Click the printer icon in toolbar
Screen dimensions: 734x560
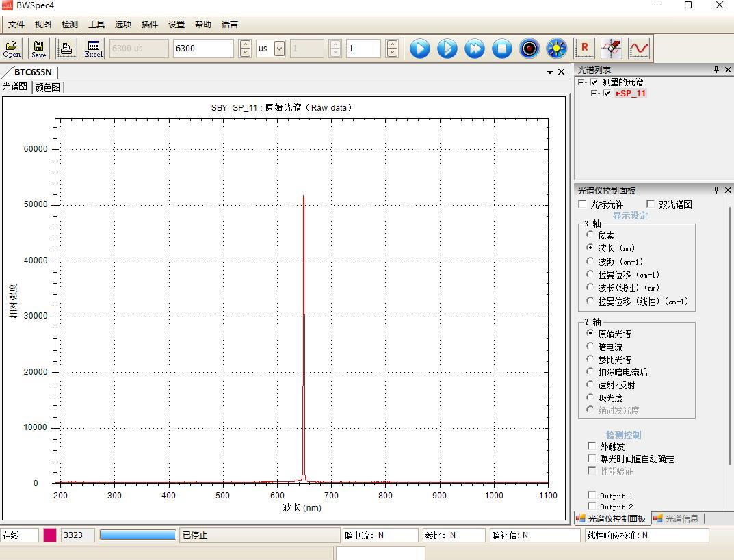point(66,48)
